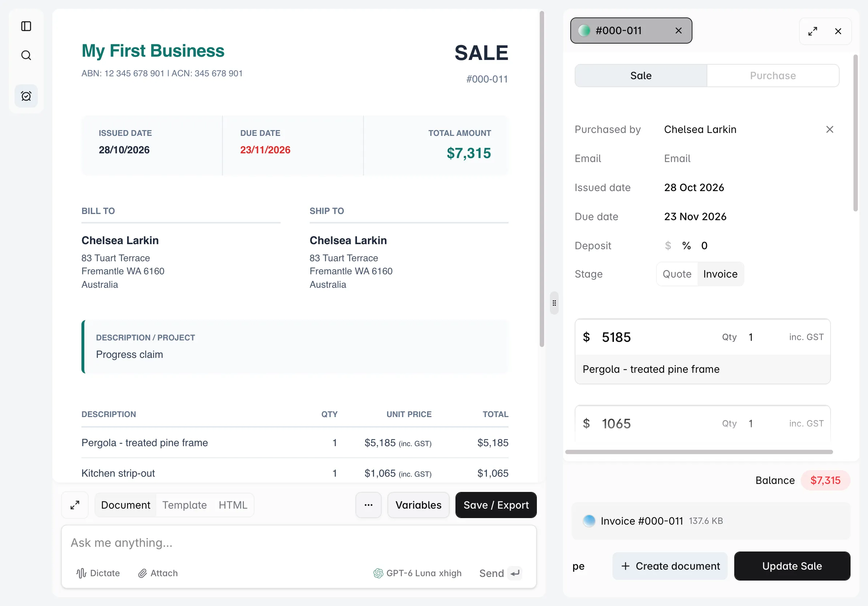Screen dimensions: 868x606
Task: Focus the Ask me anything input
Action: pyautogui.click(x=299, y=543)
